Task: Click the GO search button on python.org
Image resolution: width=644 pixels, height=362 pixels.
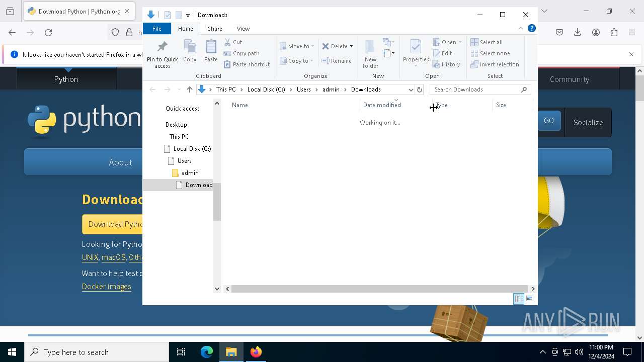Action: tap(549, 121)
